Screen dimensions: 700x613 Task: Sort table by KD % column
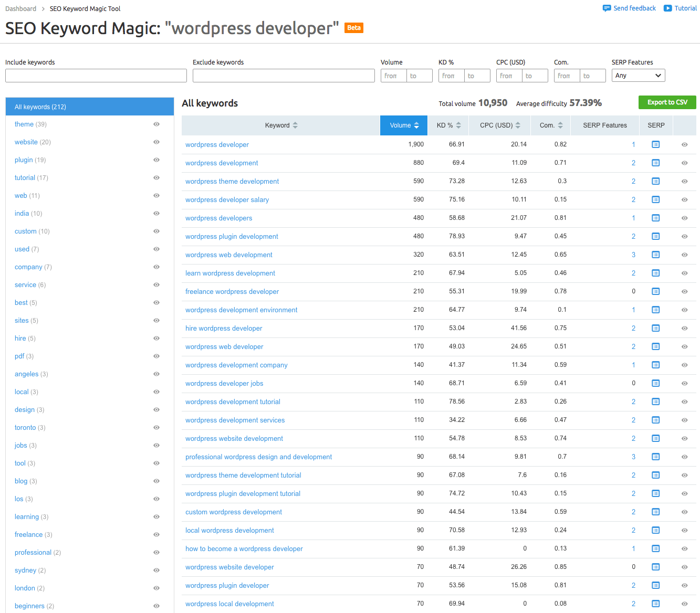448,125
